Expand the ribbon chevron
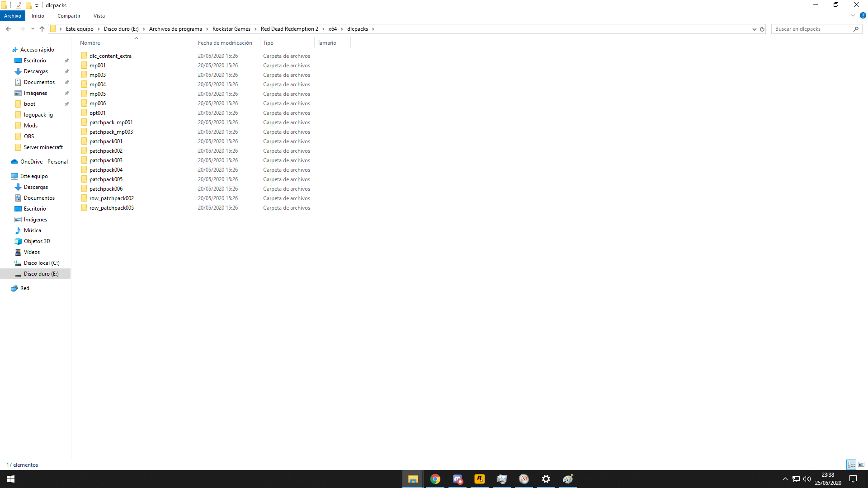This screenshot has width=868, height=488. (x=853, y=16)
